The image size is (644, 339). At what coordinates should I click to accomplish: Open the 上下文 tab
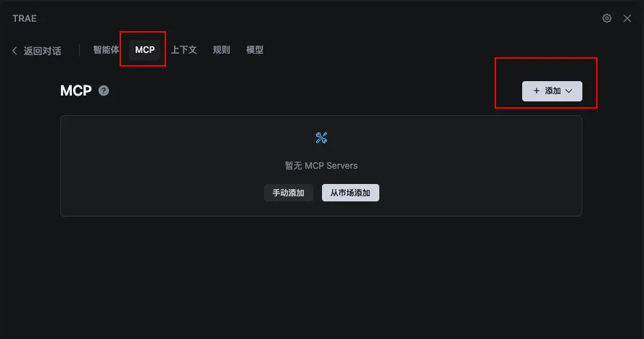(x=183, y=50)
